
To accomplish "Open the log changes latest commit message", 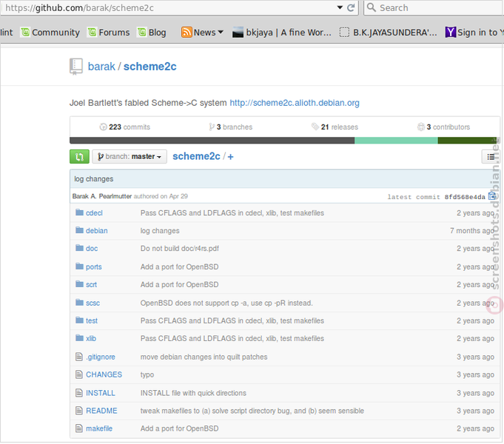I will pos(94,179).
